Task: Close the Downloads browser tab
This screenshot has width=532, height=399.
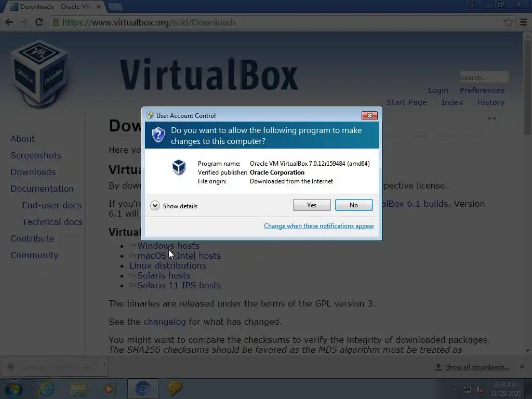Action: point(99,7)
